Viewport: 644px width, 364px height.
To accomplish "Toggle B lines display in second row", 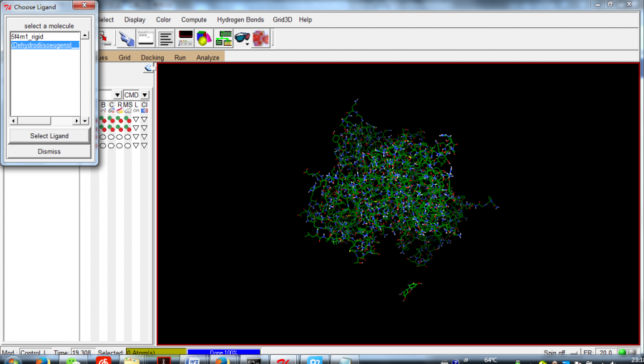I will [x=102, y=128].
